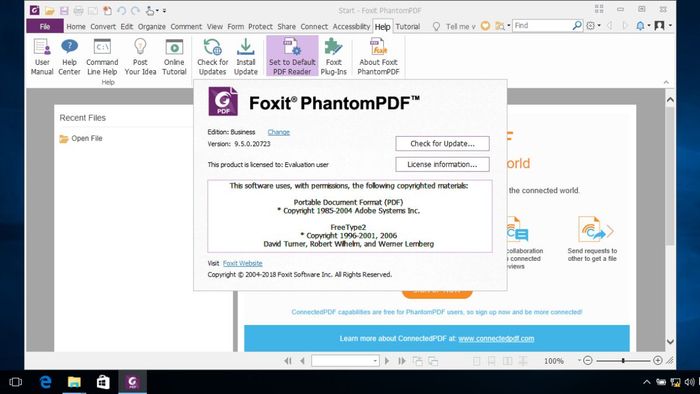Open Microsoft Store from taskbar
The image size is (700, 394).
[103, 382]
